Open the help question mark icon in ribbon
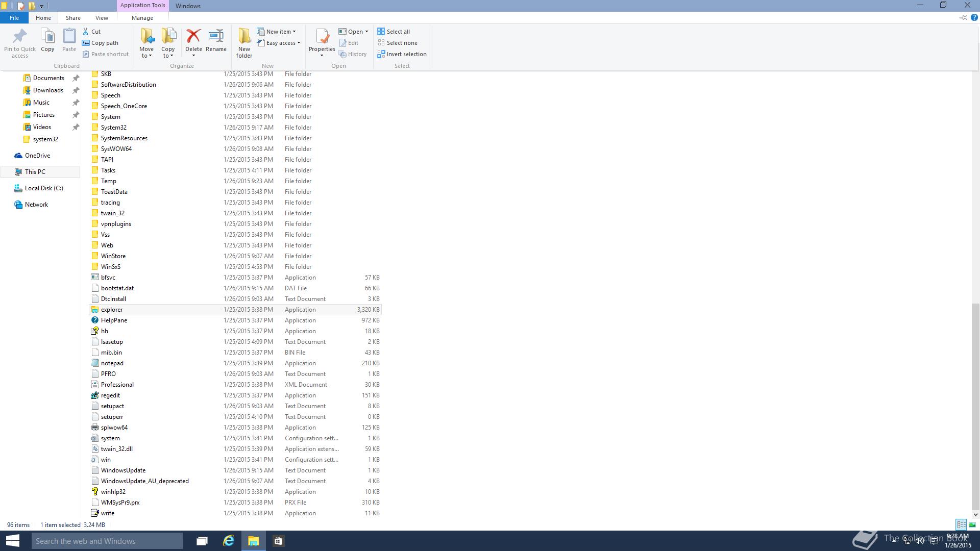980x551 pixels. click(x=974, y=17)
